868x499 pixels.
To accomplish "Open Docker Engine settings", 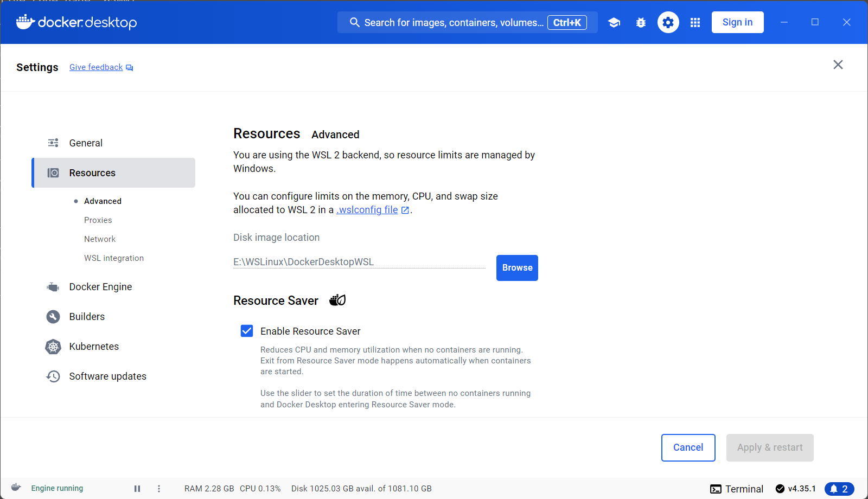I will coord(113,287).
